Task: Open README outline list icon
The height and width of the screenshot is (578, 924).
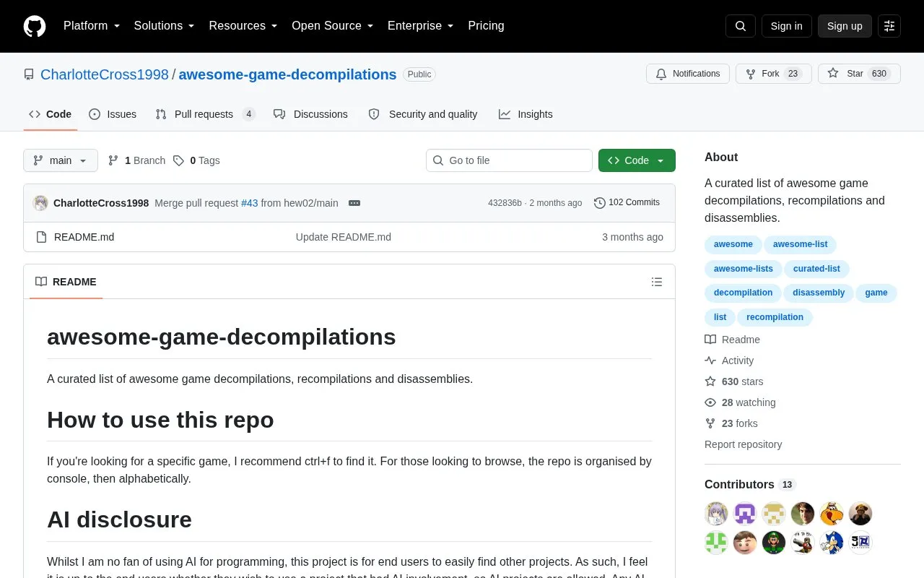Action: coord(657,282)
